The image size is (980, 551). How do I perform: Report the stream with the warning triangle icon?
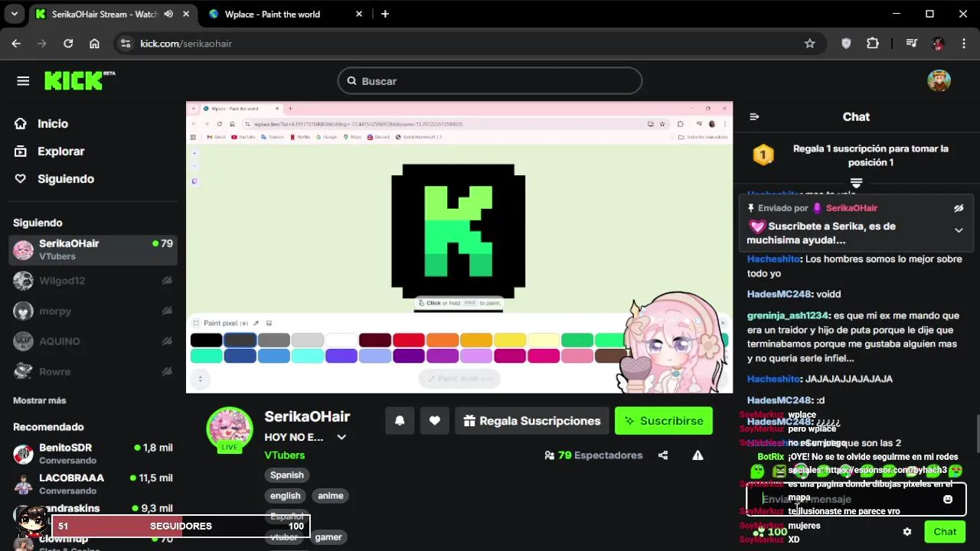tap(697, 455)
